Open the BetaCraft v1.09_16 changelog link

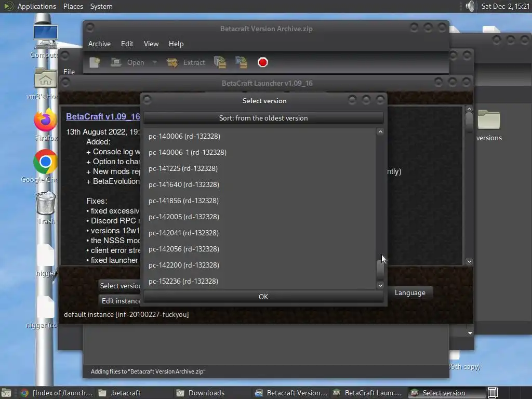point(103,116)
